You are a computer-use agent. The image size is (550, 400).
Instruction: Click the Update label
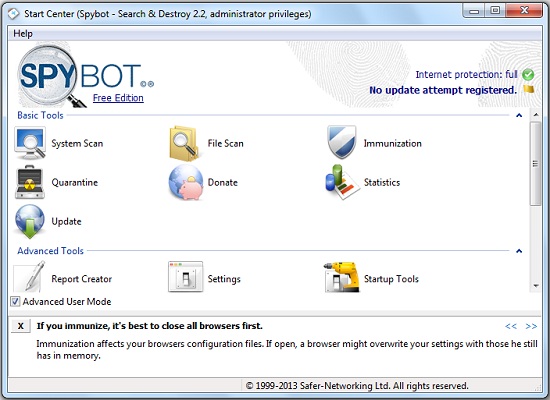[x=66, y=221]
